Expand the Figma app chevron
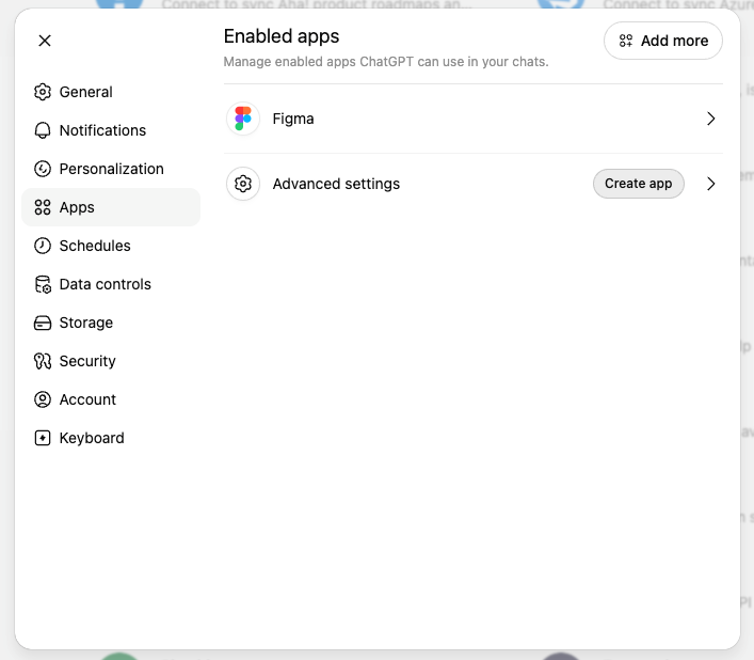The width and height of the screenshot is (754, 660). [711, 119]
